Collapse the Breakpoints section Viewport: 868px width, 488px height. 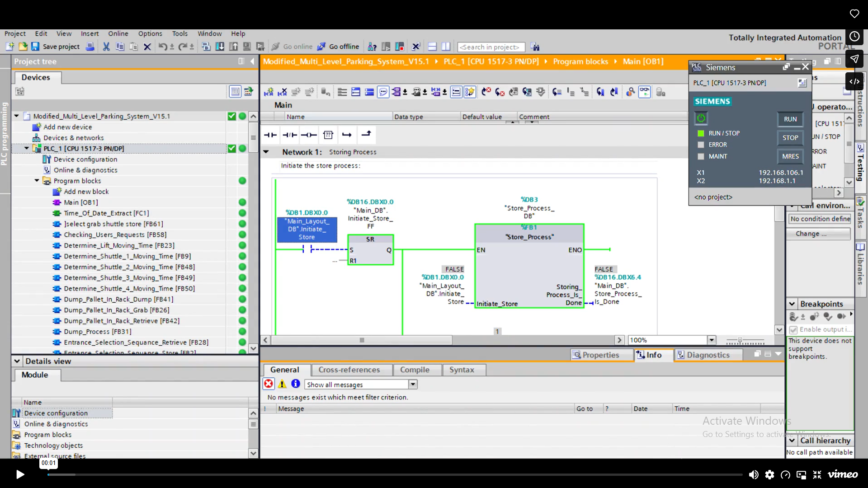792,304
